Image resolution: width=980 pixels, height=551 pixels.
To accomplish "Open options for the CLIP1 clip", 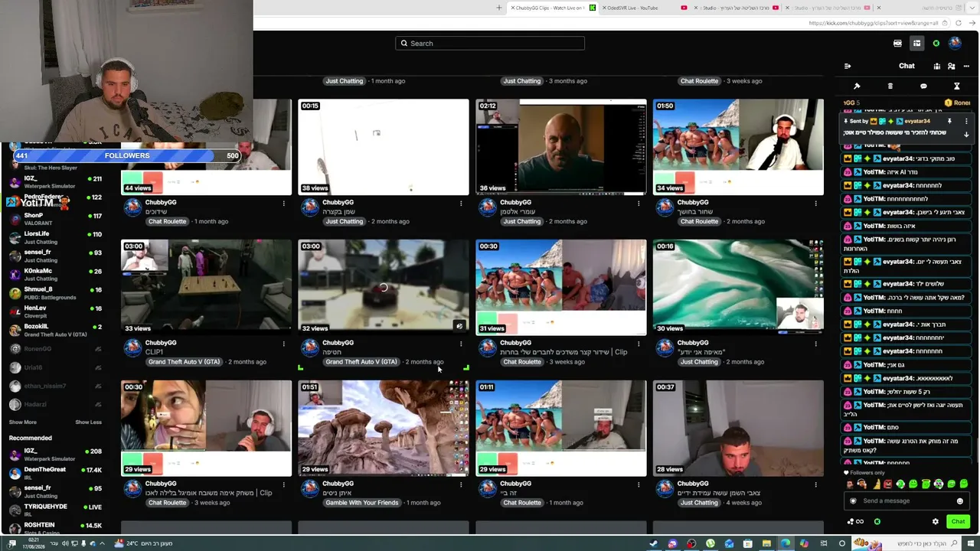I will click(283, 344).
